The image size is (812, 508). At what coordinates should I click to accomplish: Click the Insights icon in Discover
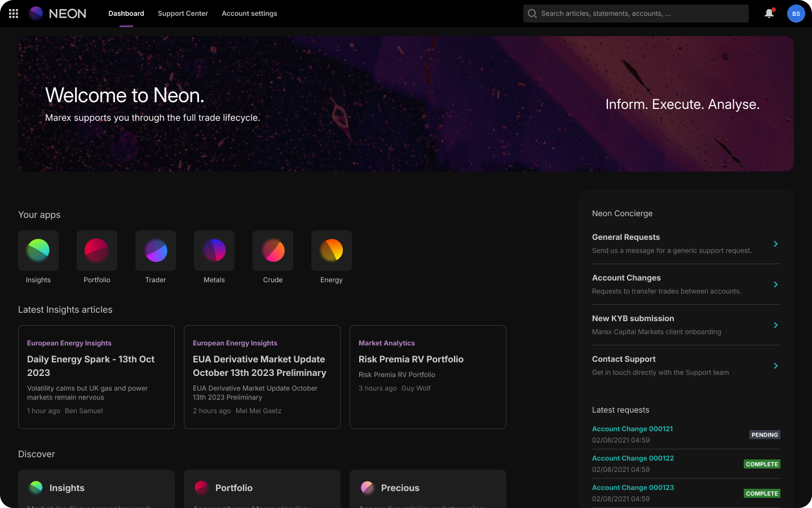36,488
